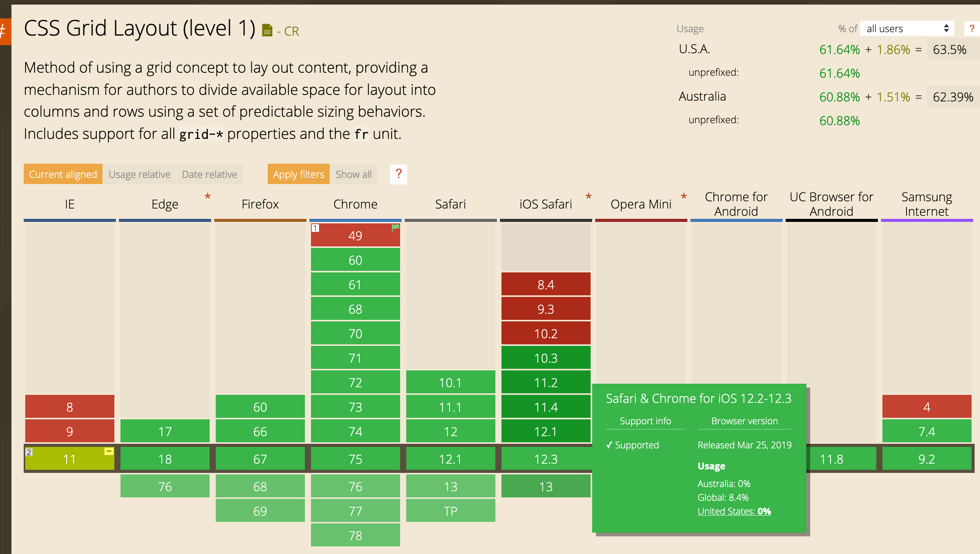Click the Samsung Internet column header

[x=927, y=204]
